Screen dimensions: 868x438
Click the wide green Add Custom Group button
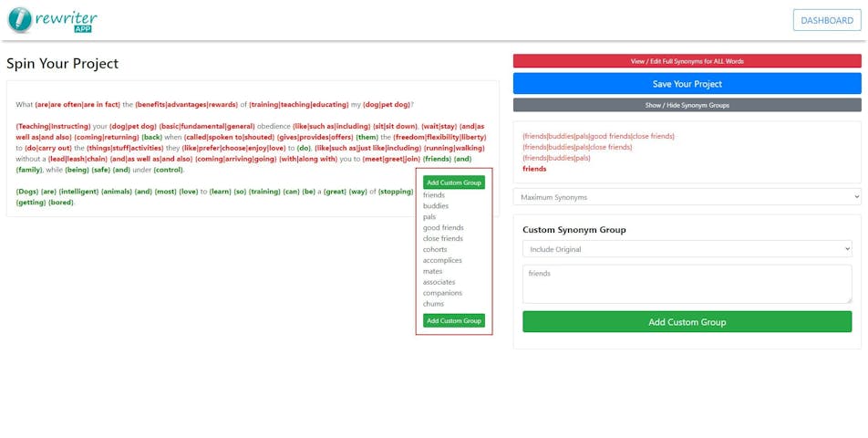[687, 322]
